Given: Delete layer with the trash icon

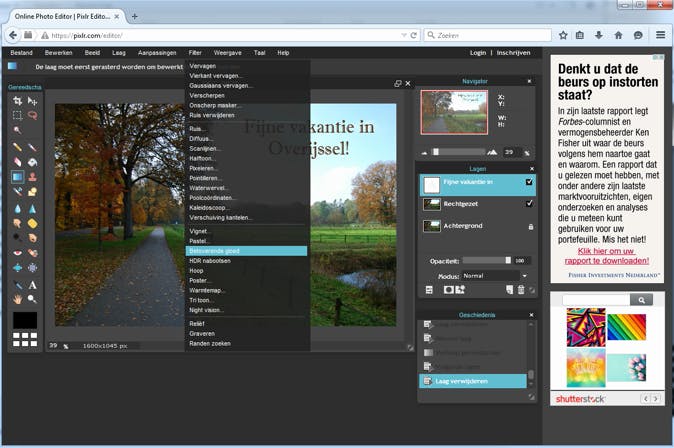Looking at the screenshot, I should pos(521,290).
